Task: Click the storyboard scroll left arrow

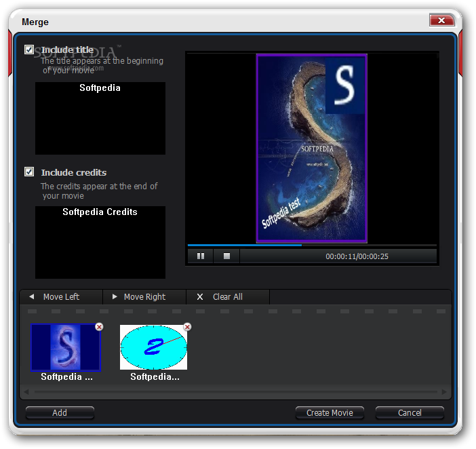Action: (26, 391)
